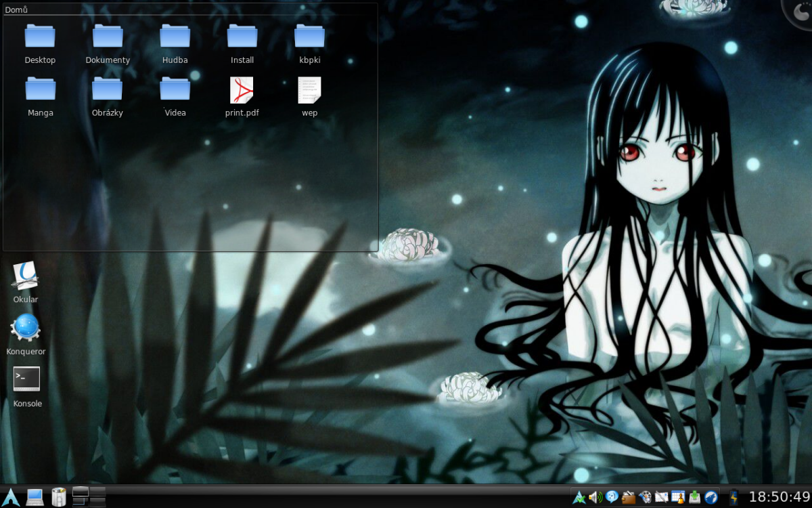Click the Domů folder view title
This screenshot has height=508, width=812.
(x=16, y=9)
